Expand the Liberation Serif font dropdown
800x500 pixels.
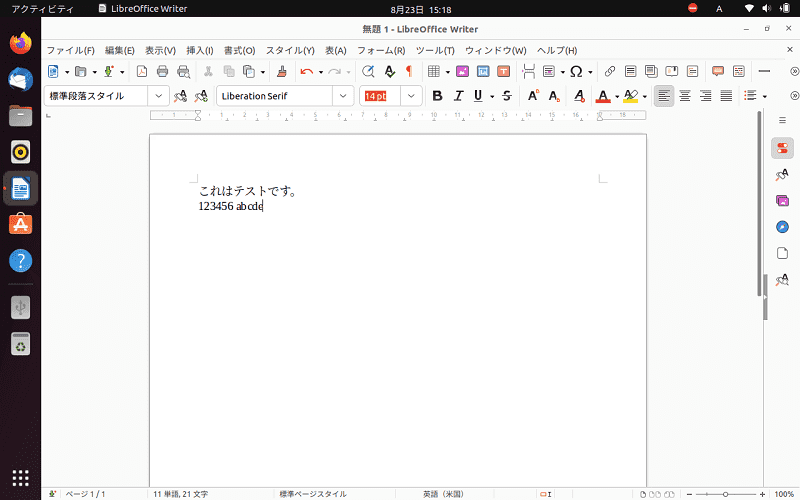click(343, 96)
